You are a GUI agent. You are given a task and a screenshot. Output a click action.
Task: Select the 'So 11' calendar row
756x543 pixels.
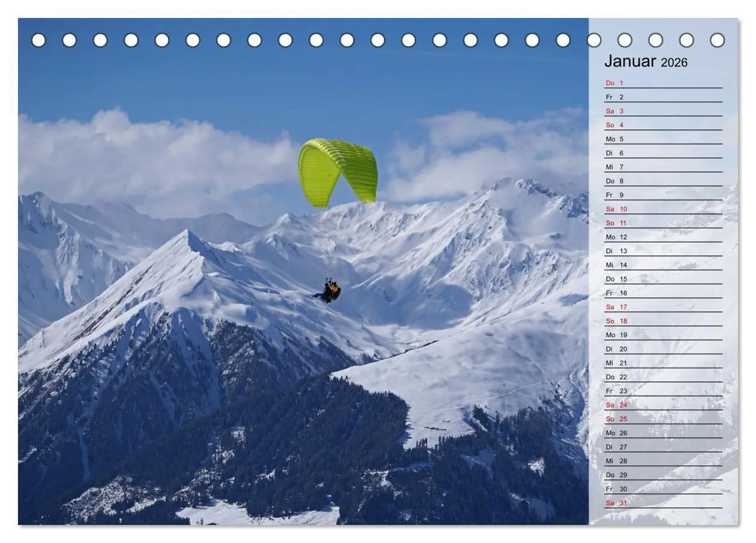pyautogui.click(x=663, y=223)
